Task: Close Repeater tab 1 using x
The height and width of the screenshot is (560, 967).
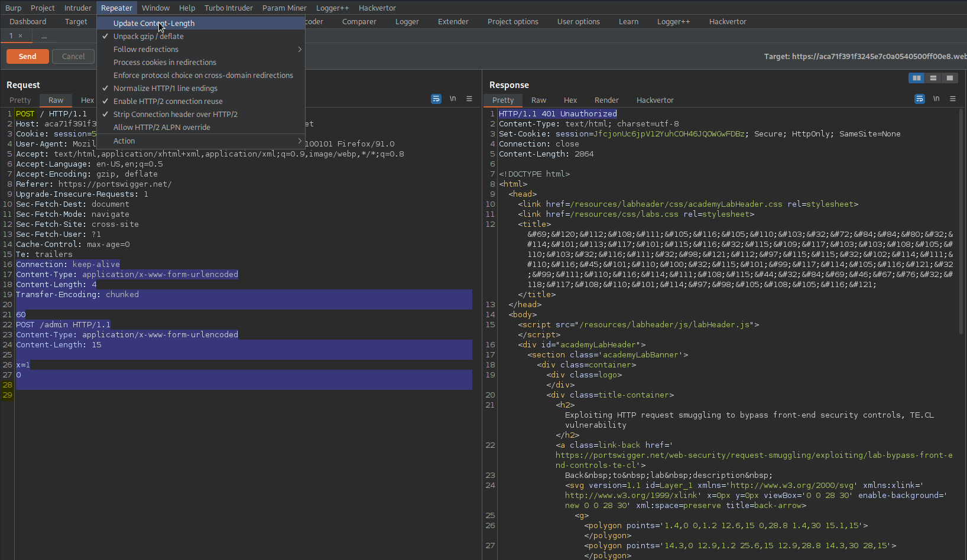Action: 21,36
